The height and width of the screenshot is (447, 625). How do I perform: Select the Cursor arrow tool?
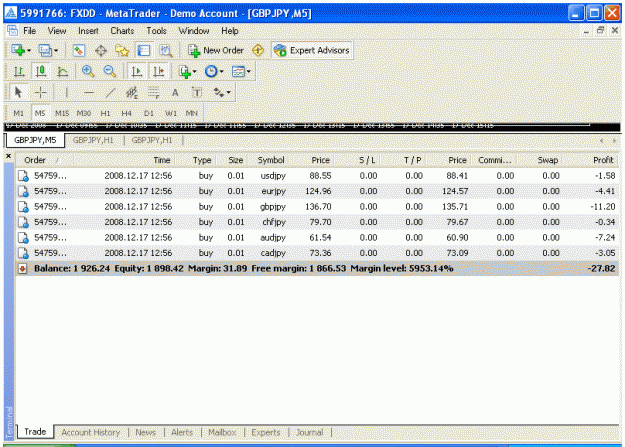coord(18,93)
